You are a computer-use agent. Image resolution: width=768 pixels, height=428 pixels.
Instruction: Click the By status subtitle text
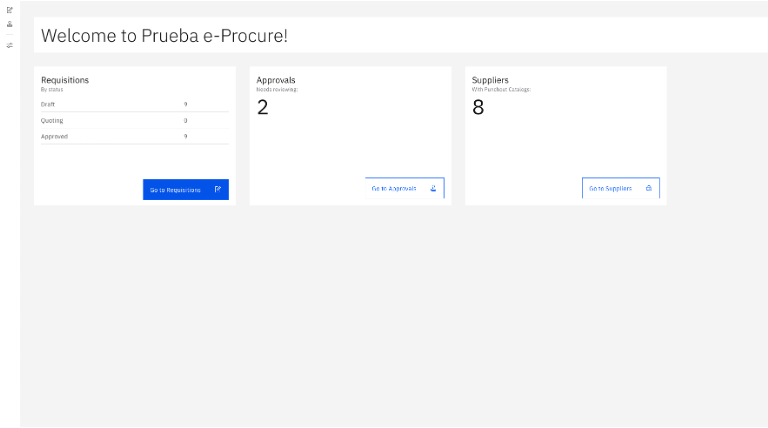click(52, 89)
